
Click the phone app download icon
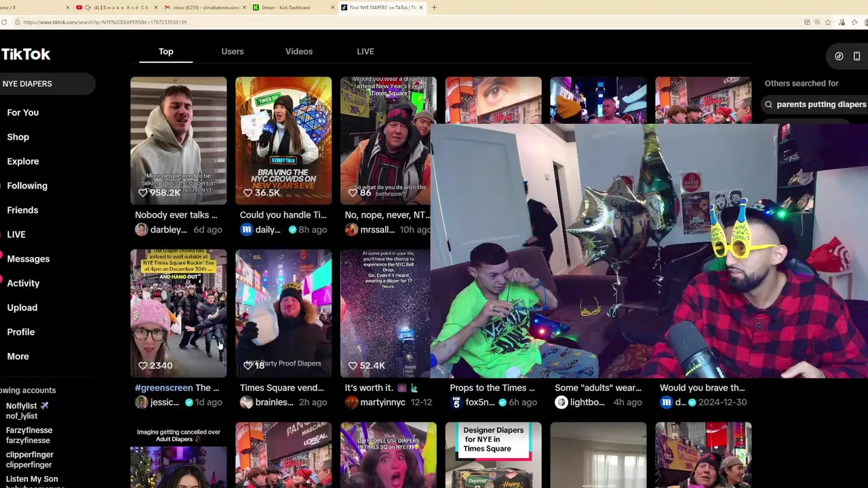click(x=856, y=56)
